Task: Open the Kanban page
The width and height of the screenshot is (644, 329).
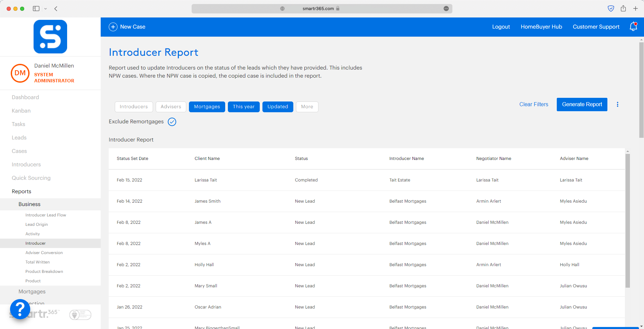Action: (21, 111)
